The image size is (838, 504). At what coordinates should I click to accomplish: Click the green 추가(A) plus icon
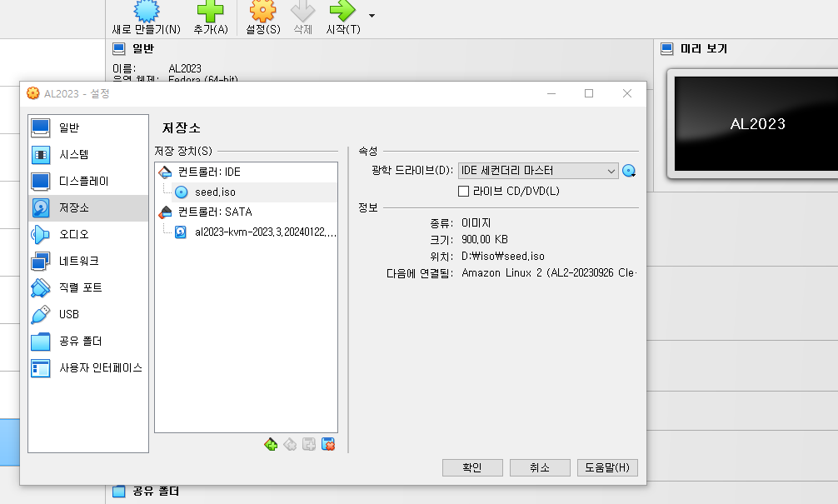[210, 12]
